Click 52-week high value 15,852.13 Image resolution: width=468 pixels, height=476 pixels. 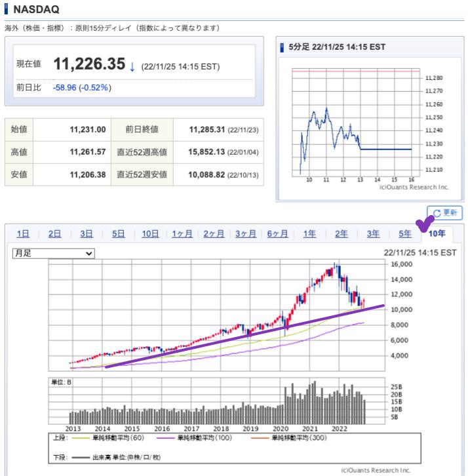[206, 152]
